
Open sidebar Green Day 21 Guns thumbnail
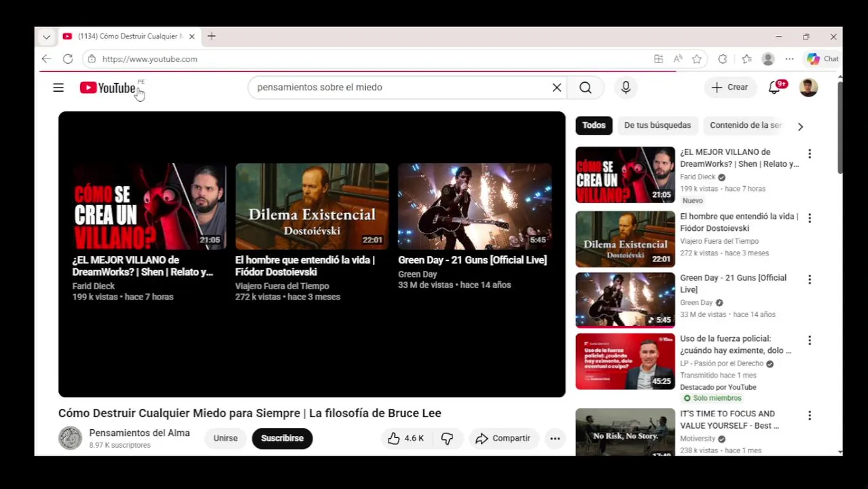point(625,300)
